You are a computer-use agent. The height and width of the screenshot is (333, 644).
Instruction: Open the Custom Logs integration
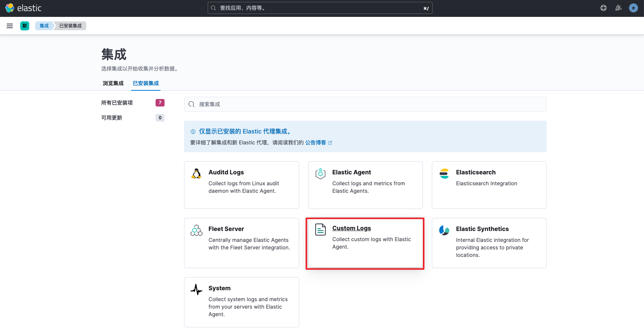click(365, 243)
